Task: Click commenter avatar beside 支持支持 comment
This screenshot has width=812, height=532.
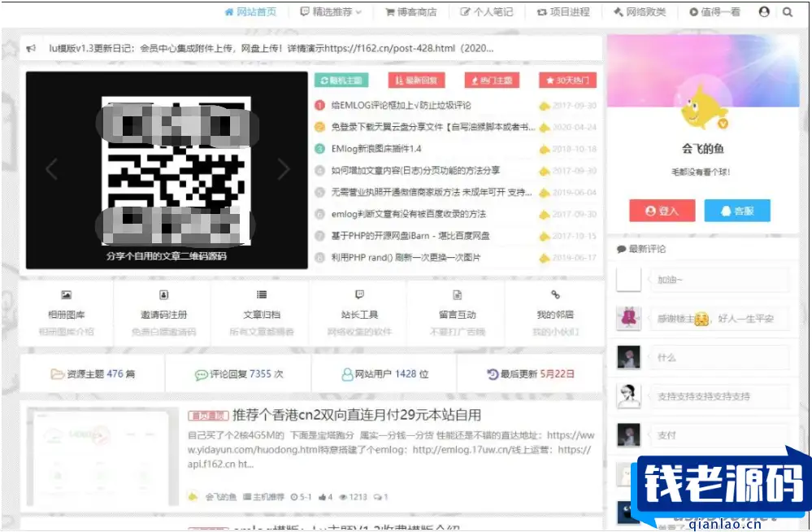Action: click(x=628, y=396)
